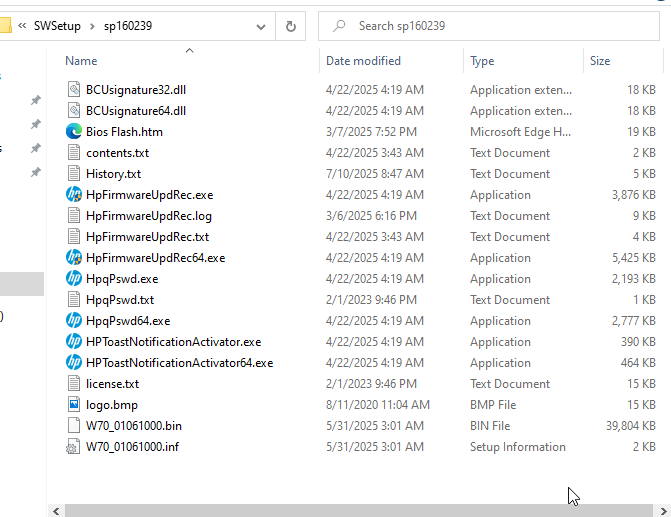The height and width of the screenshot is (517, 671).
Task: Click the Microsoft Edge H... type cell
Action: pos(520,131)
